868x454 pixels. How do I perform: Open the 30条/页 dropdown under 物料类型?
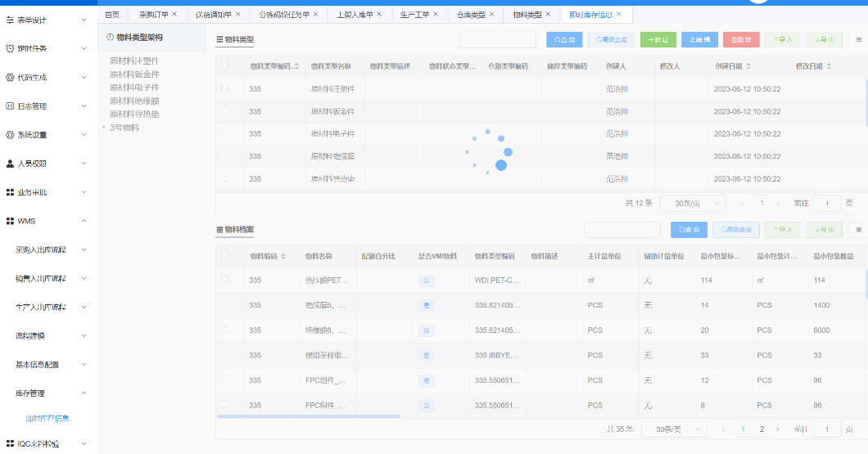pyautogui.click(x=693, y=204)
